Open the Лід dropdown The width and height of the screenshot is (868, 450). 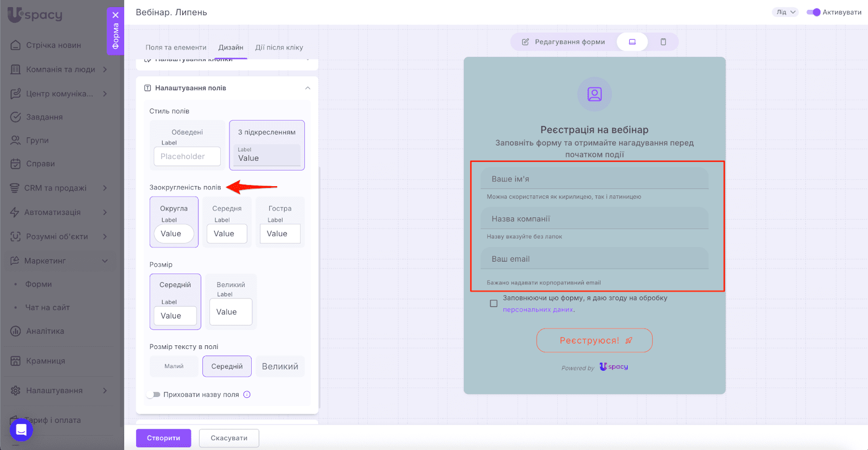coord(786,12)
